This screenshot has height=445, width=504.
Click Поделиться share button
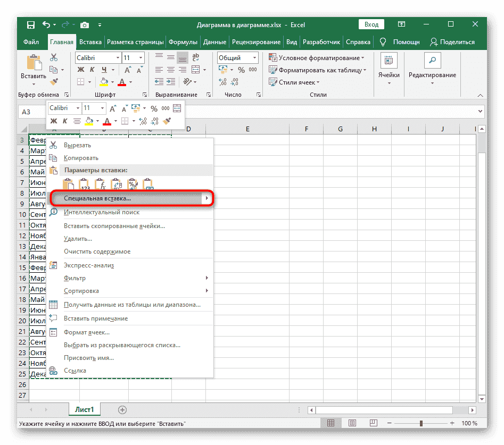[452, 42]
